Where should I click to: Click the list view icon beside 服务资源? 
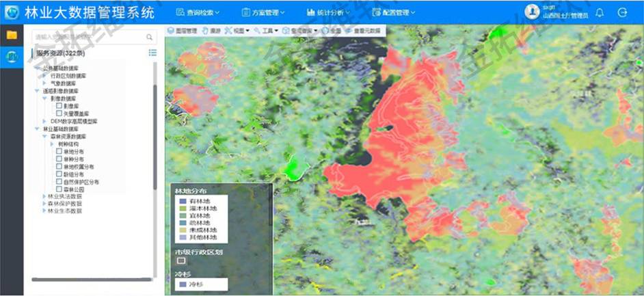point(152,53)
